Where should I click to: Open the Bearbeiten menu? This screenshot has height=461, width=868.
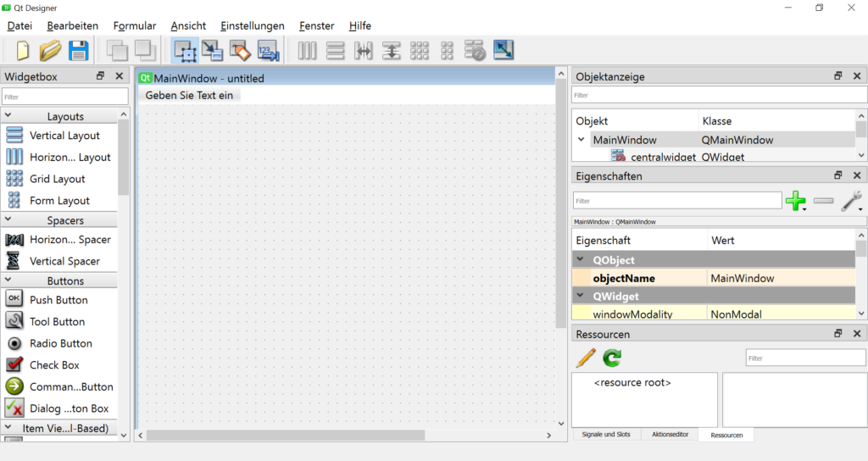point(73,25)
